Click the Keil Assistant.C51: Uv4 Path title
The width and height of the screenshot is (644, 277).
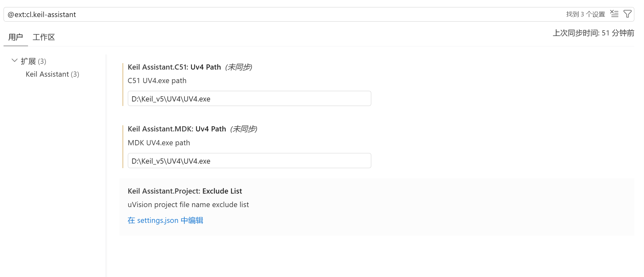click(x=174, y=67)
